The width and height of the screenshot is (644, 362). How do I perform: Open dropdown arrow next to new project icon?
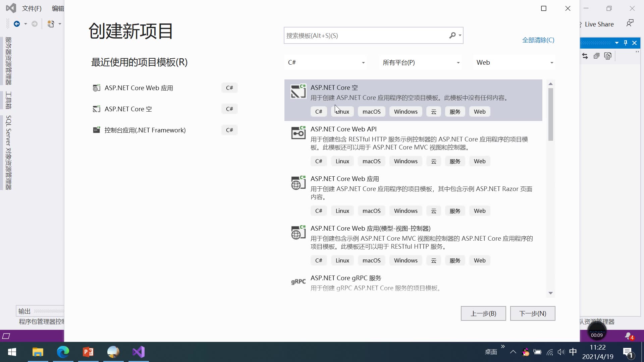[60, 24]
